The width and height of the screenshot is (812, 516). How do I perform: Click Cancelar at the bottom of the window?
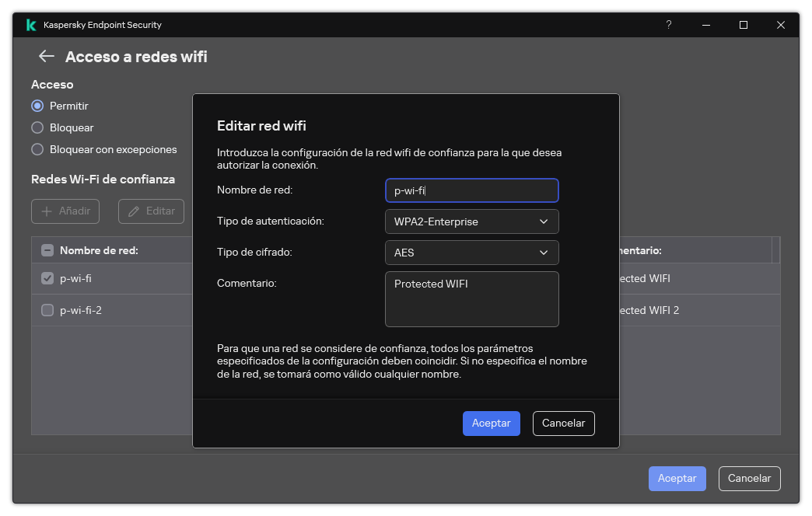pos(749,478)
